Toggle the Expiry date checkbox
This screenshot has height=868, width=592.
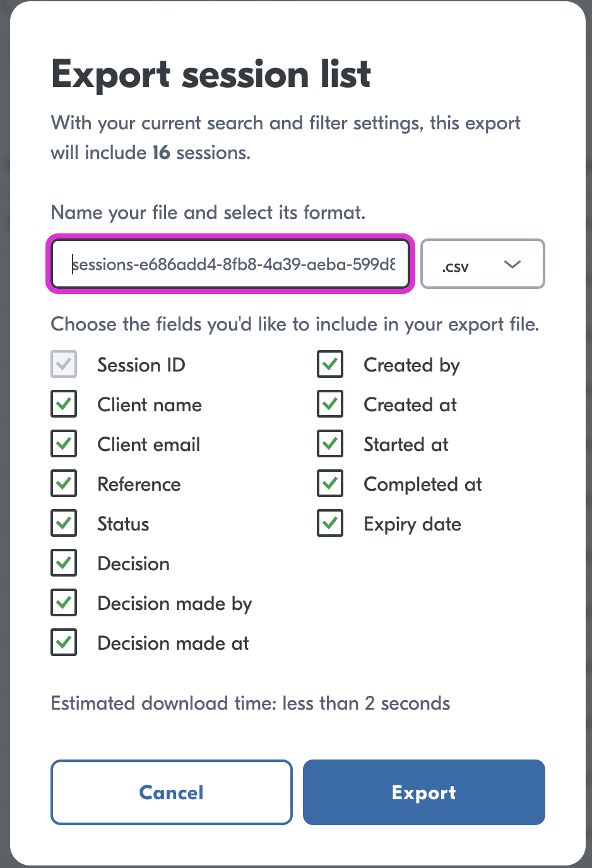(330, 524)
